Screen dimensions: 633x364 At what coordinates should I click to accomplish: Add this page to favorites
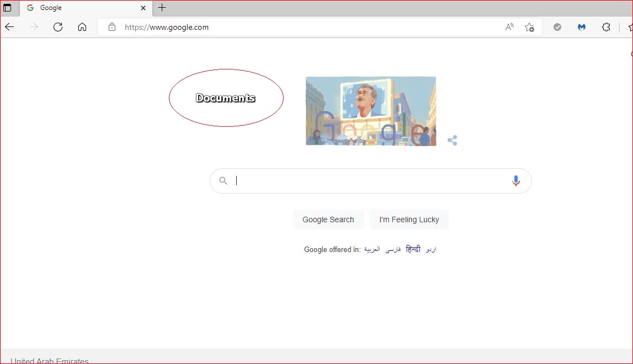[529, 27]
